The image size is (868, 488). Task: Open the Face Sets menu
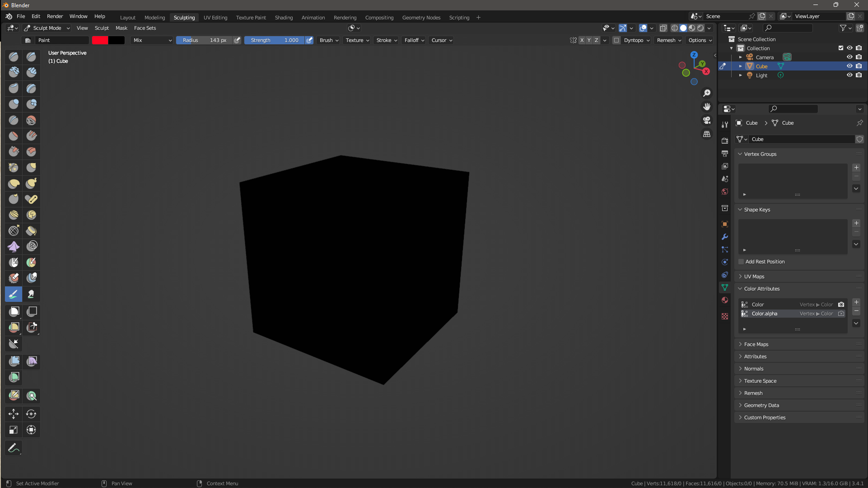(x=145, y=28)
